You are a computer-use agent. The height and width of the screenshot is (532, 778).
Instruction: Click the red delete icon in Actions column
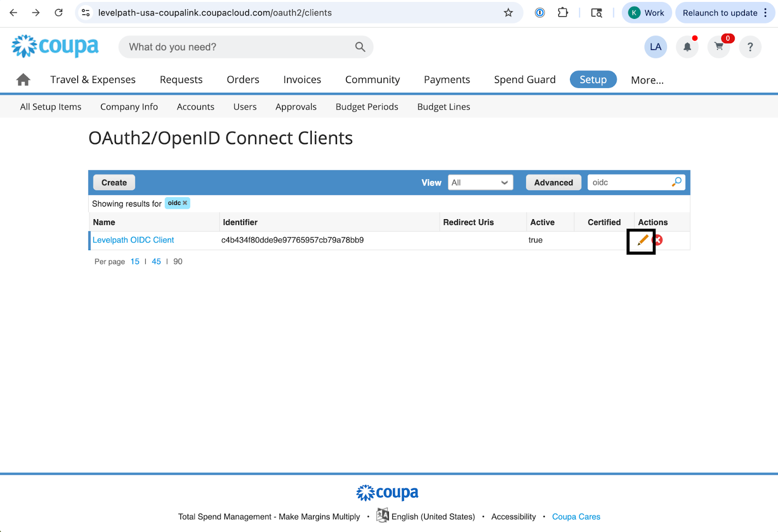(657, 240)
